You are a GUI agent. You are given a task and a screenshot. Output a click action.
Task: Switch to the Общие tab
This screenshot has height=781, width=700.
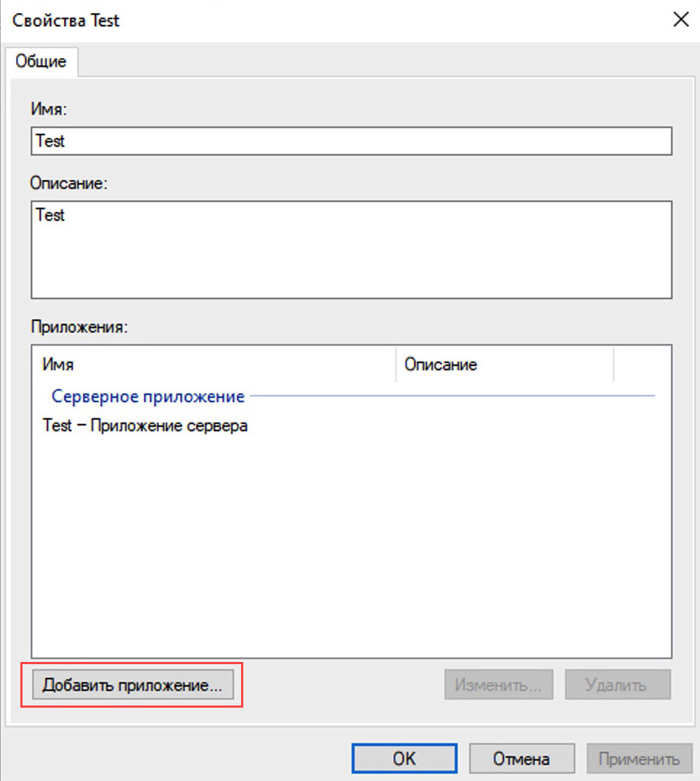tap(41, 61)
